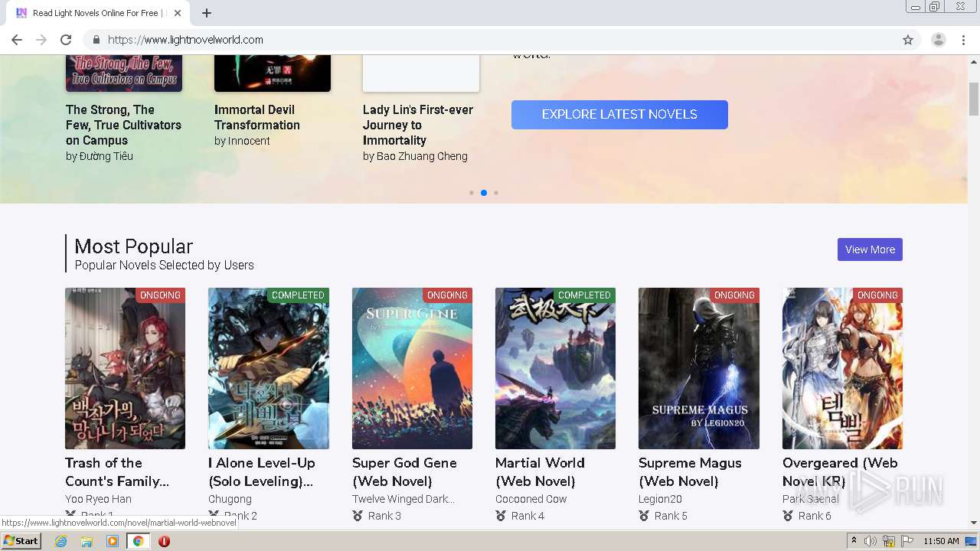Open the Windows Start button

[x=21, y=541]
